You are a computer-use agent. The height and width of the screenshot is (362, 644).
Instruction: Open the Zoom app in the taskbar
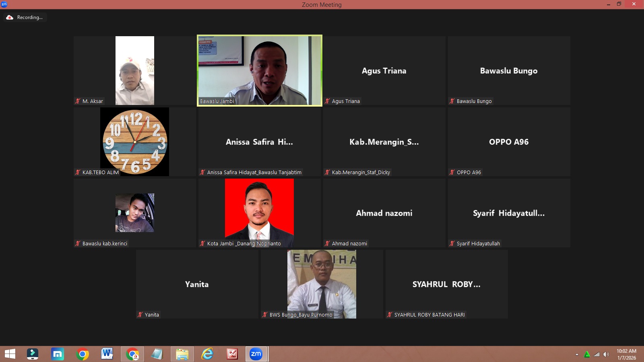[256, 354]
